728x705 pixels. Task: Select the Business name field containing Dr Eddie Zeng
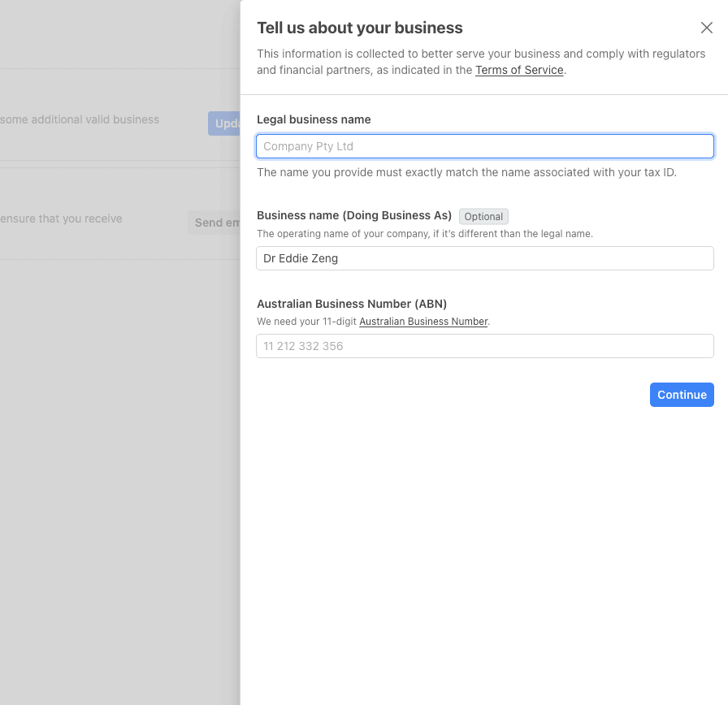pos(484,258)
